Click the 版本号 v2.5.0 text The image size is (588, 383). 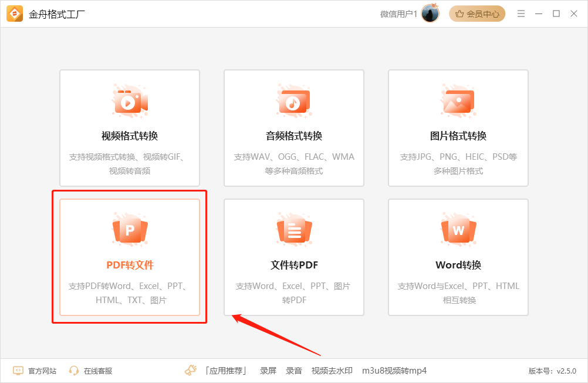pyautogui.click(x=552, y=371)
